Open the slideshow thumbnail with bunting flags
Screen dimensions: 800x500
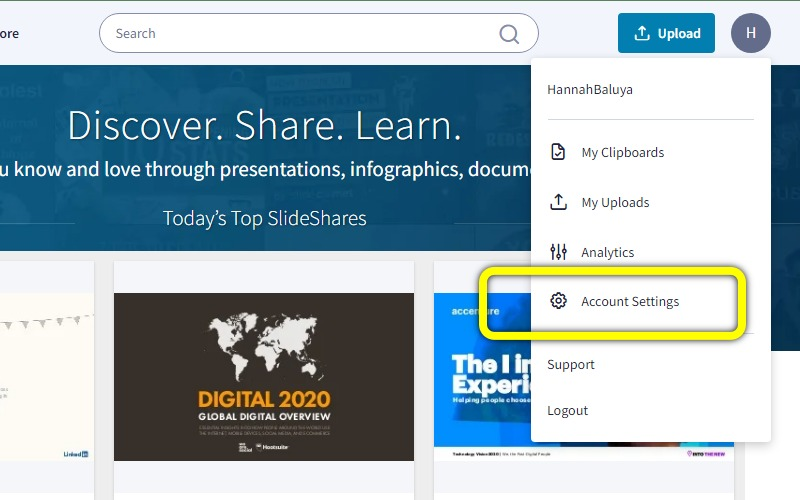[x=47, y=377]
